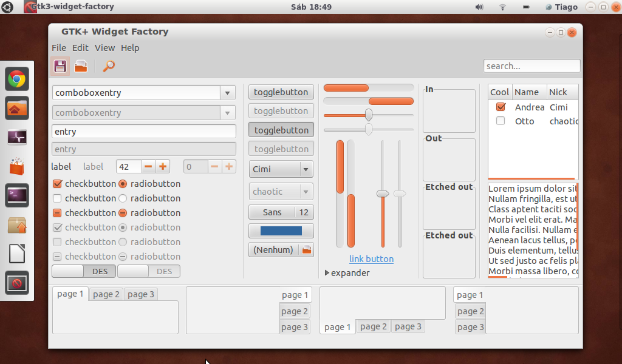Image resolution: width=622 pixels, height=364 pixels.
Task: Release the pressed third togglebutton
Action: click(x=281, y=130)
